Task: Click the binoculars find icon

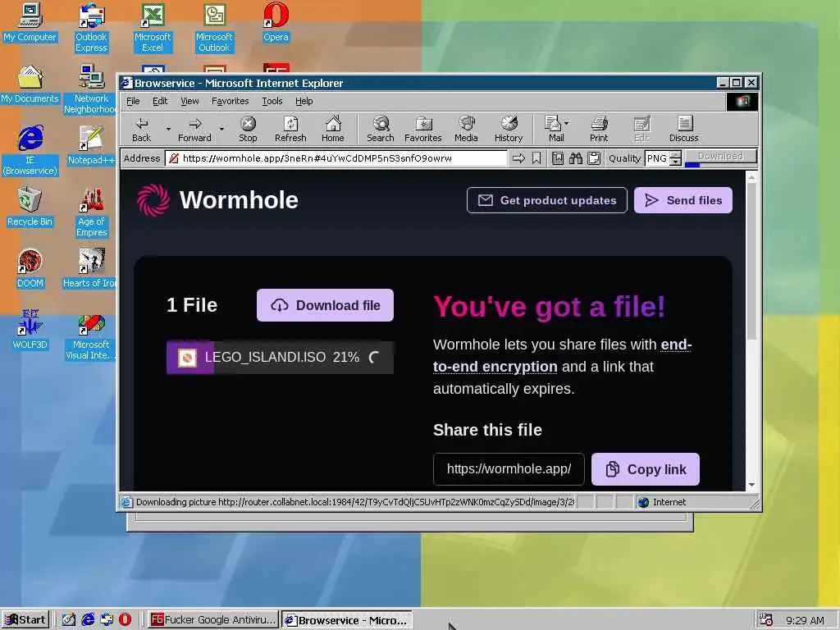Action: coord(576,158)
